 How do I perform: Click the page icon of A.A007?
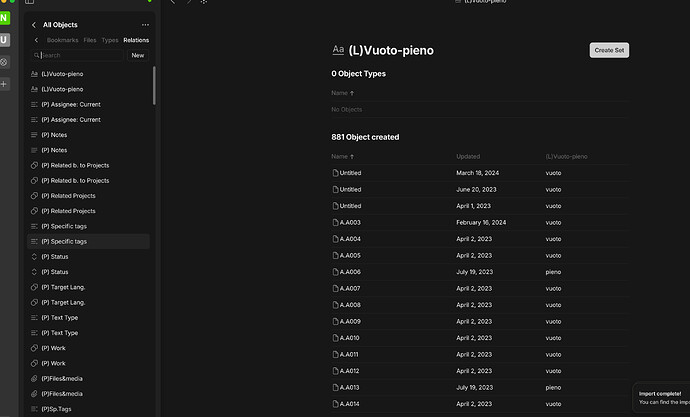(x=335, y=289)
